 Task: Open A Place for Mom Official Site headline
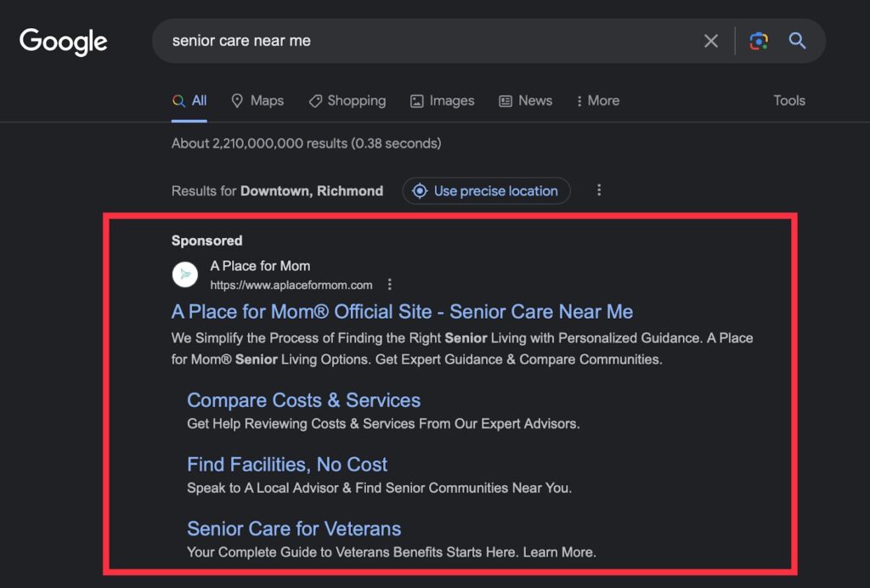(x=402, y=312)
